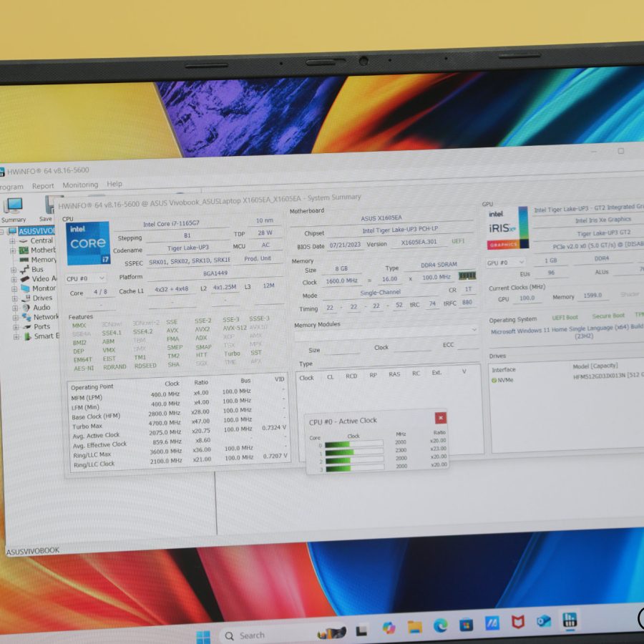Open the Report menu
Image resolution: width=644 pixels, height=644 pixels.
click(x=43, y=186)
